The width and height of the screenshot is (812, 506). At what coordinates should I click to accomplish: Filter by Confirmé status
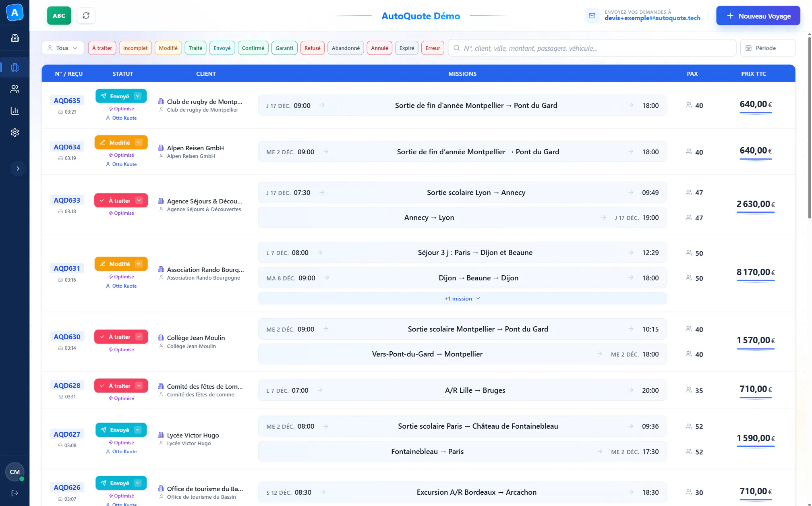pyautogui.click(x=253, y=48)
